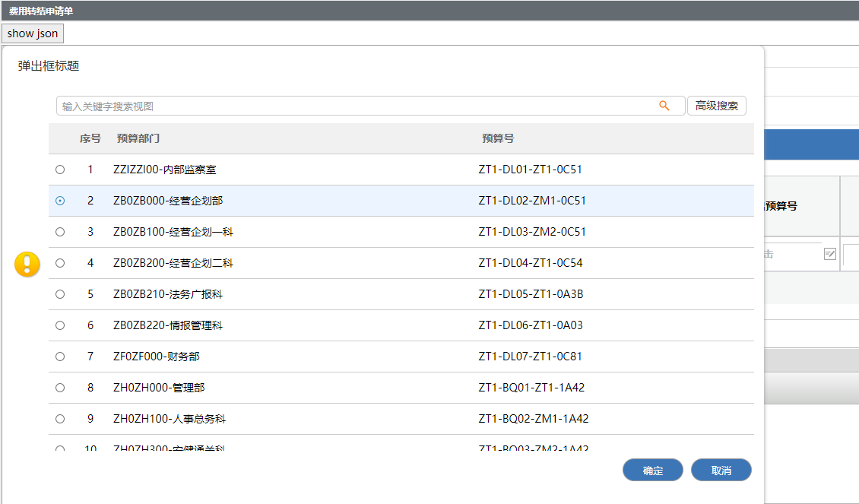Click the show json button
859x504 pixels.
[x=33, y=33]
